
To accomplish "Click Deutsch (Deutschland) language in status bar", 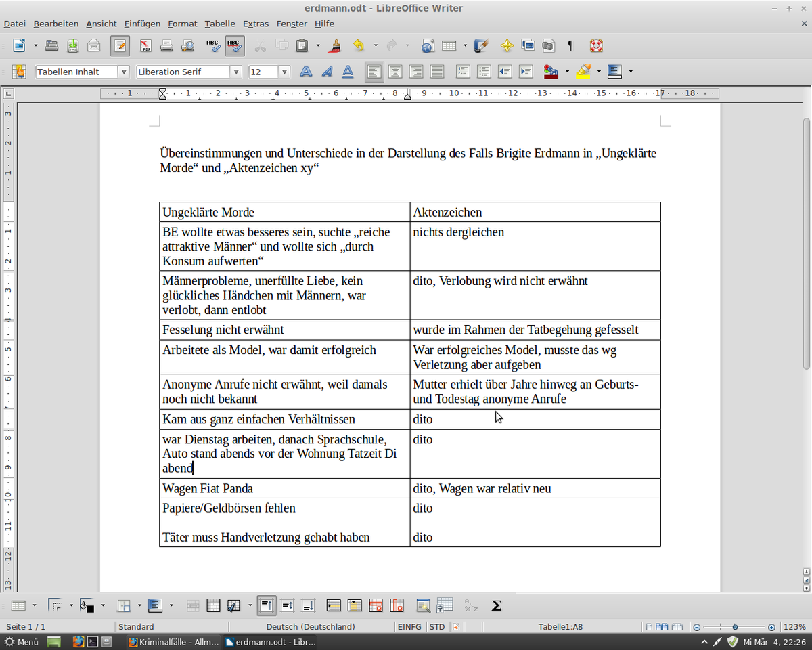I will click(x=311, y=627).
